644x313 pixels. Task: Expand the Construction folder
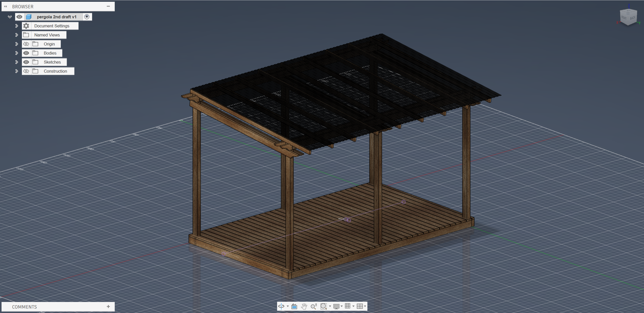pos(16,71)
